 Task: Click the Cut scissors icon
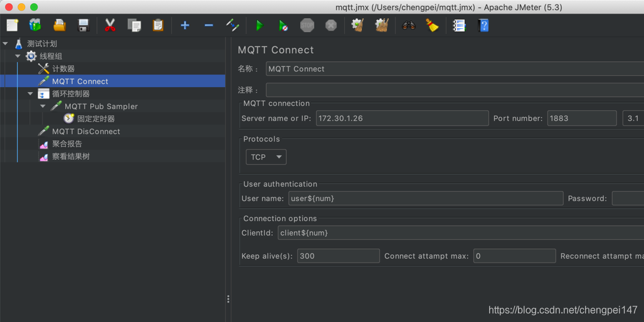pyautogui.click(x=110, y=26)
